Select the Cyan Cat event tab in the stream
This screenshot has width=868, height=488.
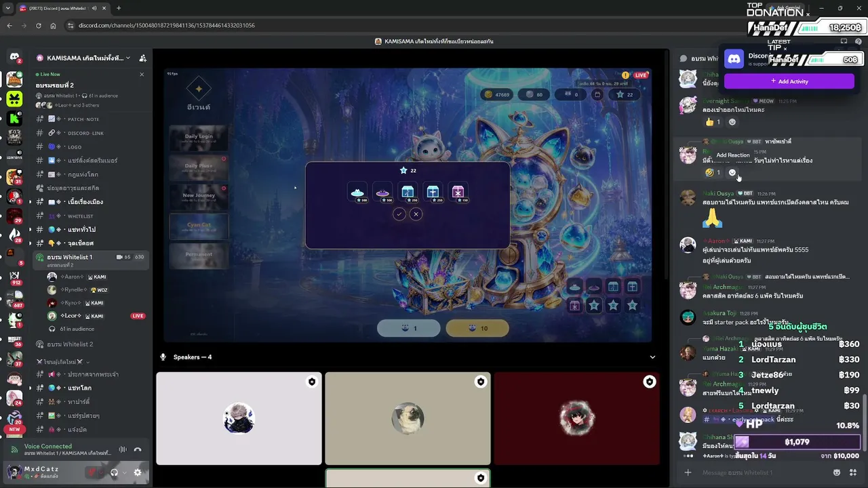pyautogui.click(x=199, y=225)
